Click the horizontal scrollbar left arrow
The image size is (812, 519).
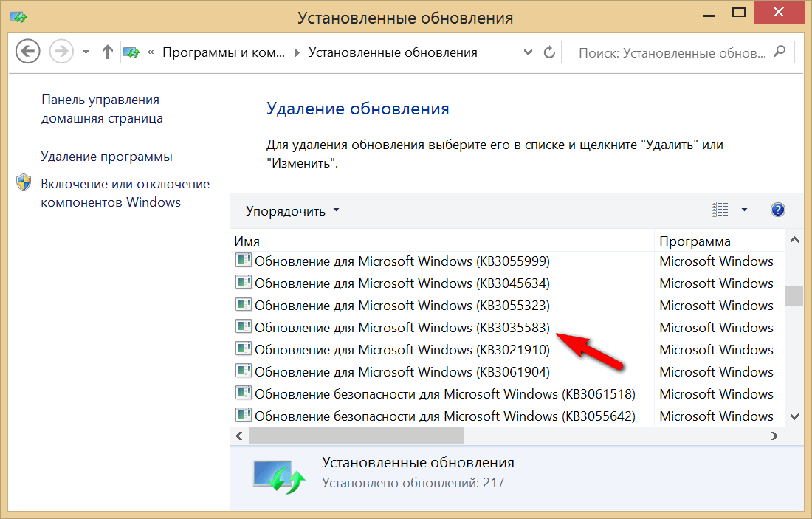tap(238, 436)
